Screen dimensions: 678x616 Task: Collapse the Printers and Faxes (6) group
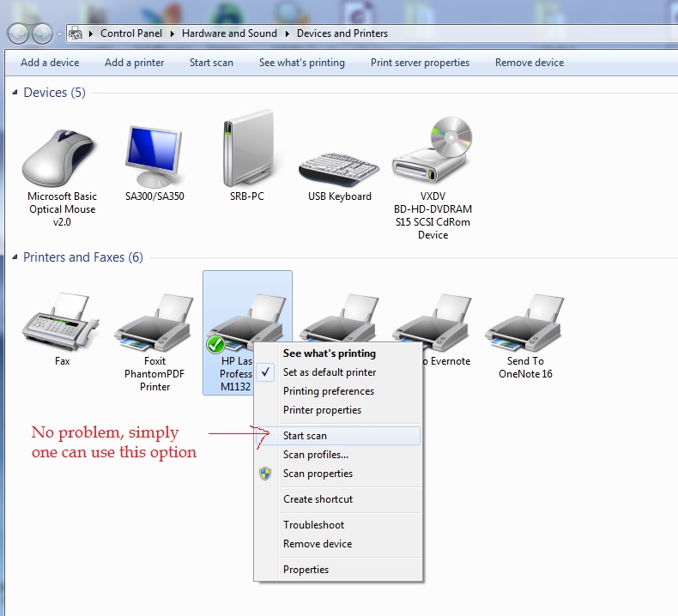(x=15, y=257)
